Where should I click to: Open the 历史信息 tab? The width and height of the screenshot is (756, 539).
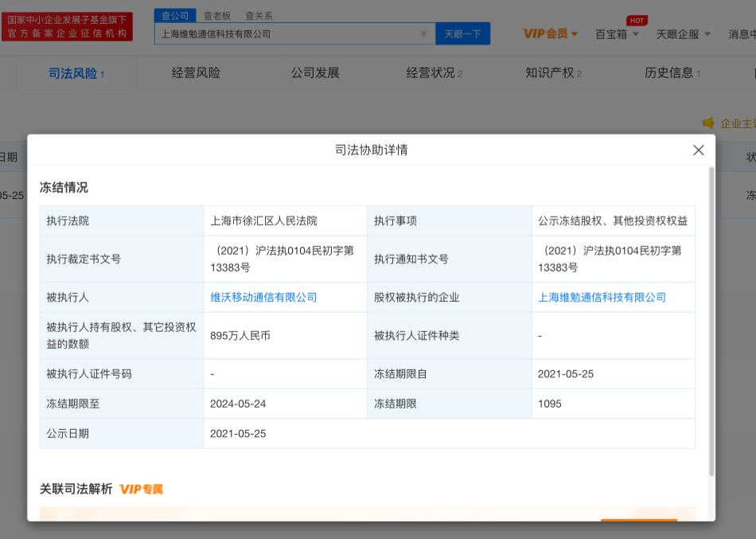point(672,73)
